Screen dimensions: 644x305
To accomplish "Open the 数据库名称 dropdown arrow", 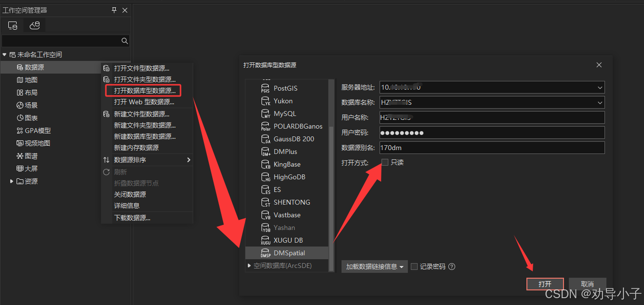I will point(600,102).
